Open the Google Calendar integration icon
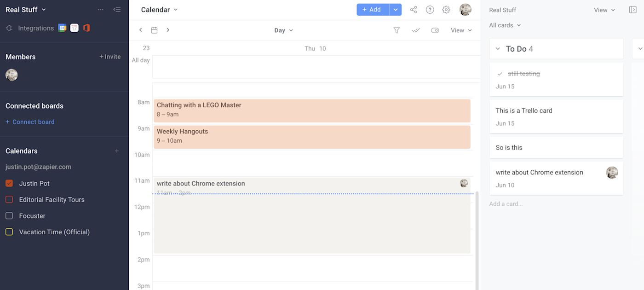 tap(62, 28)
